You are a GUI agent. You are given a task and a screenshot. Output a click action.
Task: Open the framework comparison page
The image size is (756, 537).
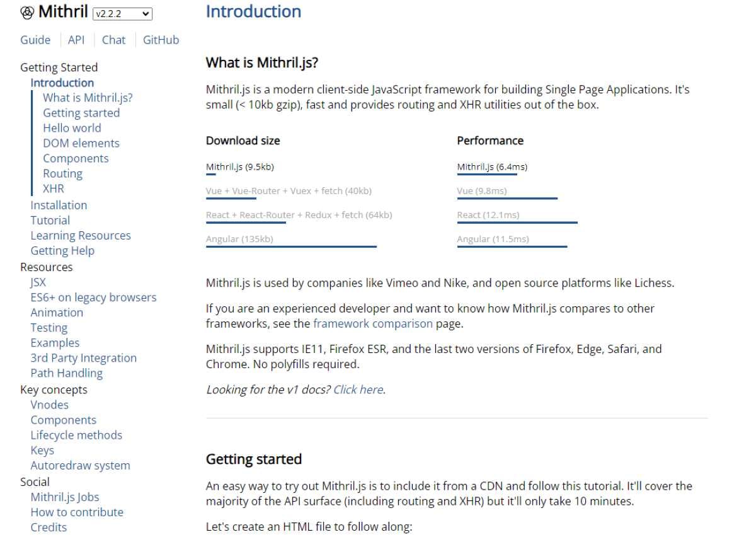[374, 323]
